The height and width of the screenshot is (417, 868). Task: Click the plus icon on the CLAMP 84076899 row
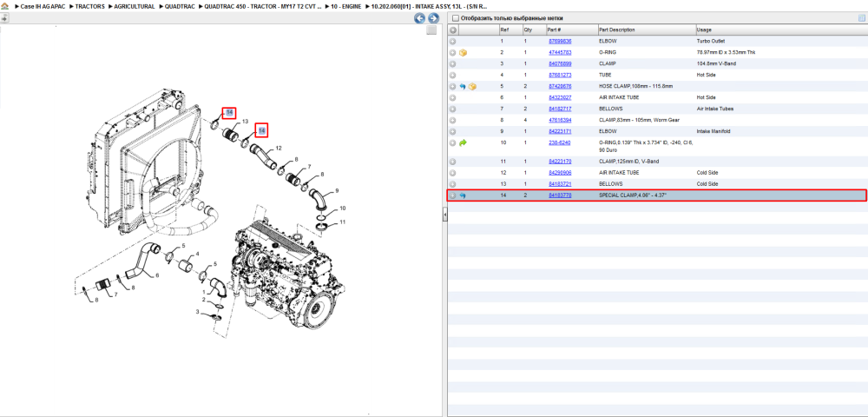click(x=453, y=63)
